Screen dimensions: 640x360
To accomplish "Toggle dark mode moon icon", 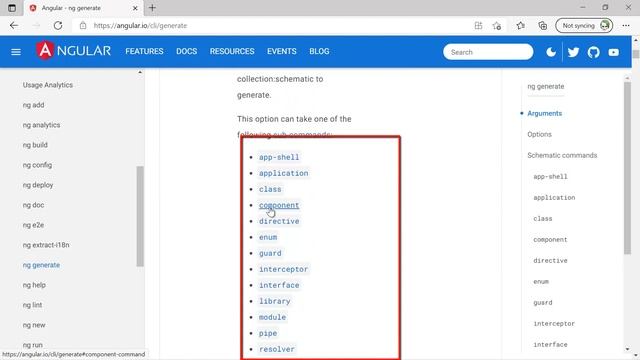I will [x=551, y=52].
